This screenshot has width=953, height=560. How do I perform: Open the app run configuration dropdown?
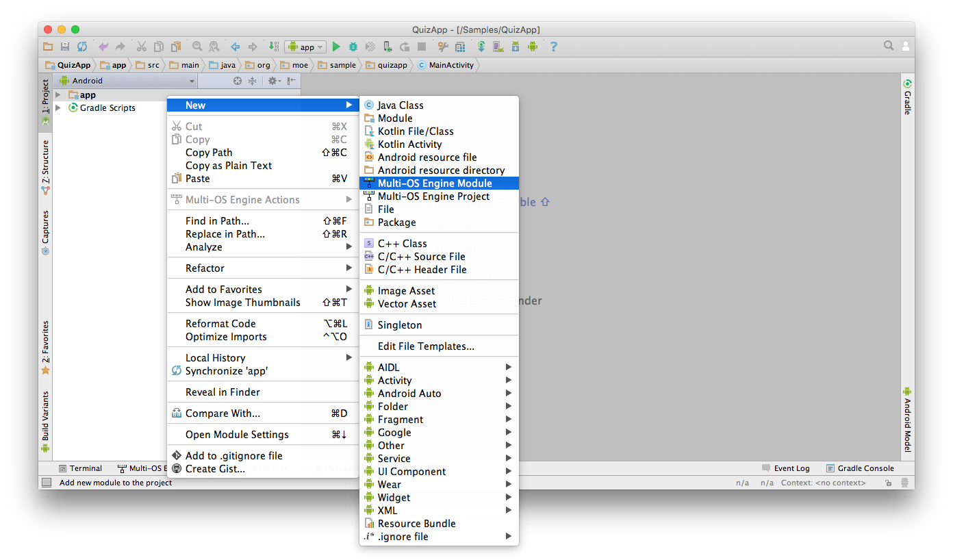pos(305,47)
